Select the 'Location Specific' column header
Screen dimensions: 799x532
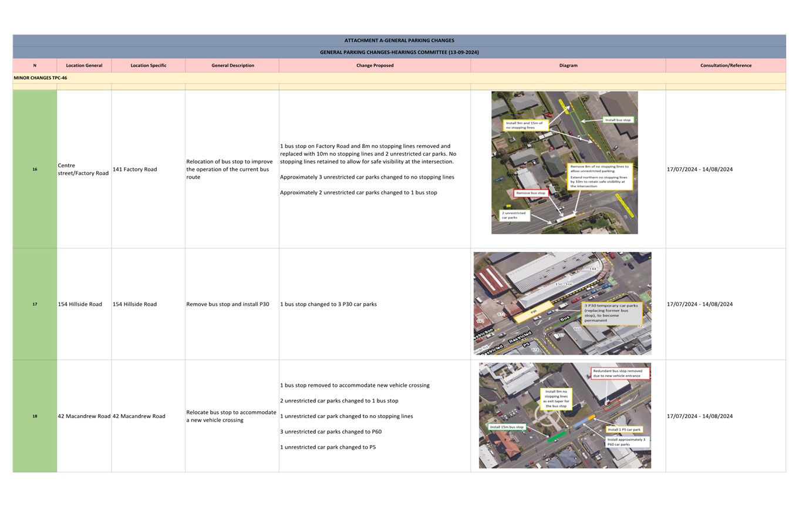(149, 65)
